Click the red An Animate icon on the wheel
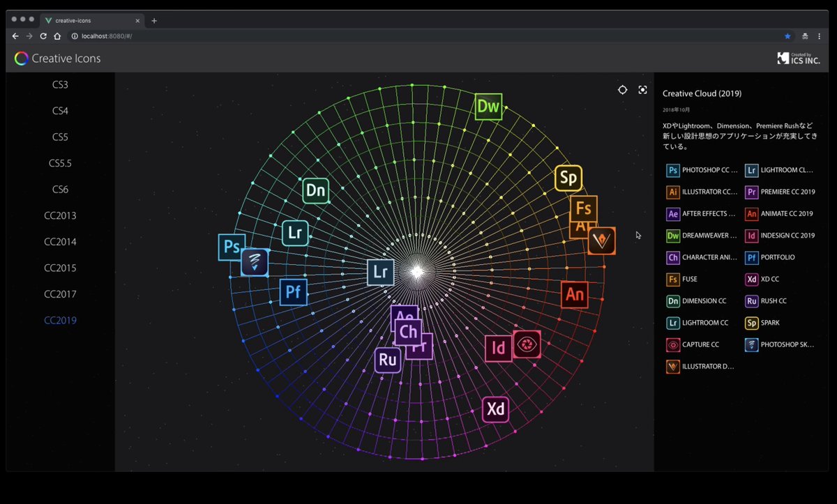 [x=575, y=294]
